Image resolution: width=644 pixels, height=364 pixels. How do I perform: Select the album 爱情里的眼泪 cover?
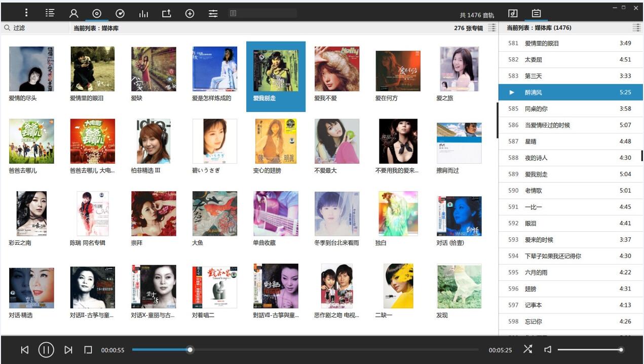tap(92, 69)
